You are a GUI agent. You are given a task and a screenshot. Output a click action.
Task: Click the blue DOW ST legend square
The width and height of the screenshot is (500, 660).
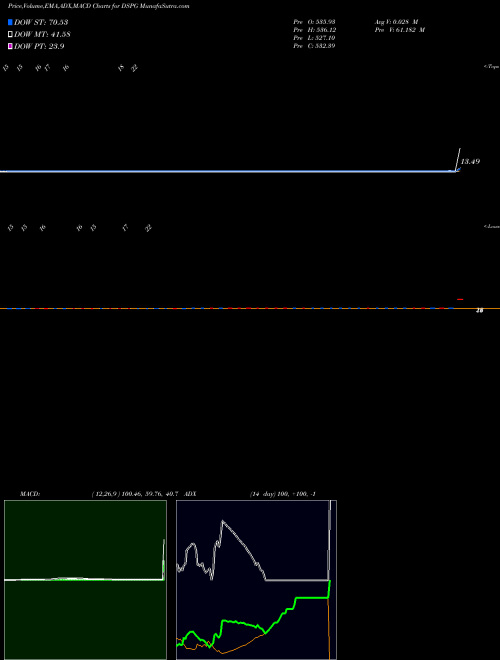click(x=10, y=22)
